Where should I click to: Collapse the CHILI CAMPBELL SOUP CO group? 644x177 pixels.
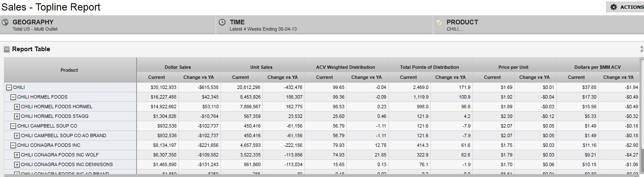click(x=13, y=126)
